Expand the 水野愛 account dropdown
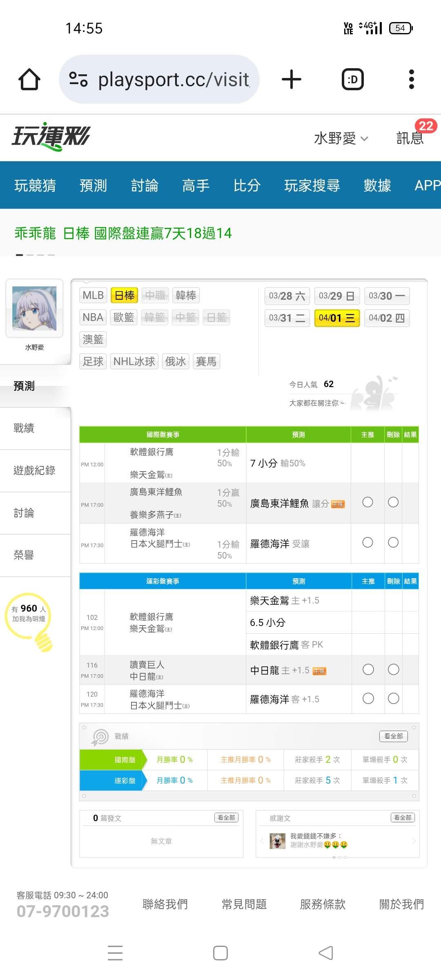 (341, 138)
